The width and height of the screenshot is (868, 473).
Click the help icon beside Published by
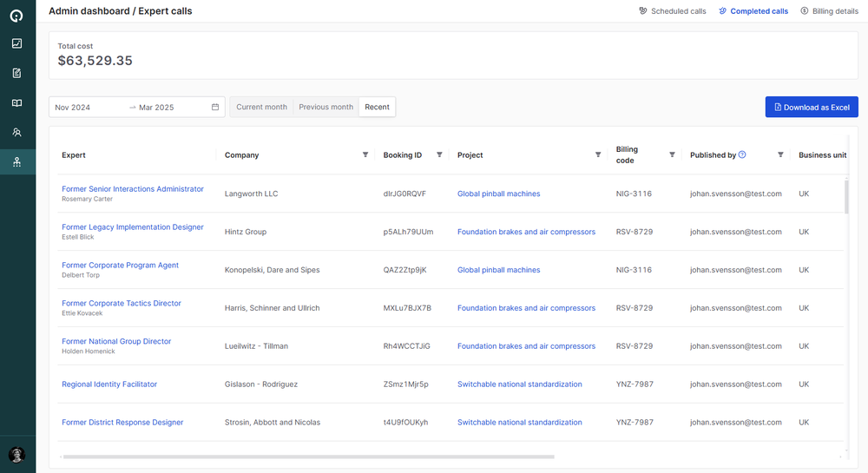click(742, 154)
